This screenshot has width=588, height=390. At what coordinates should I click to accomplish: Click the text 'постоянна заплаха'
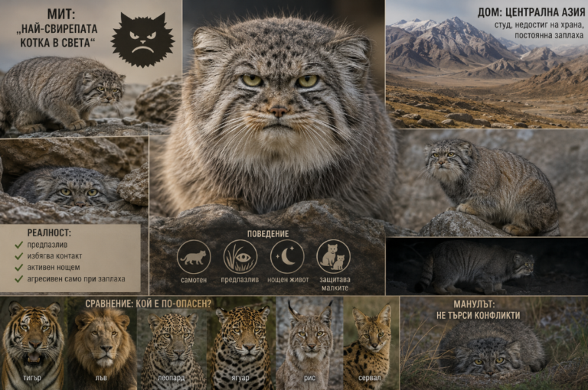(x=549, y=35)
